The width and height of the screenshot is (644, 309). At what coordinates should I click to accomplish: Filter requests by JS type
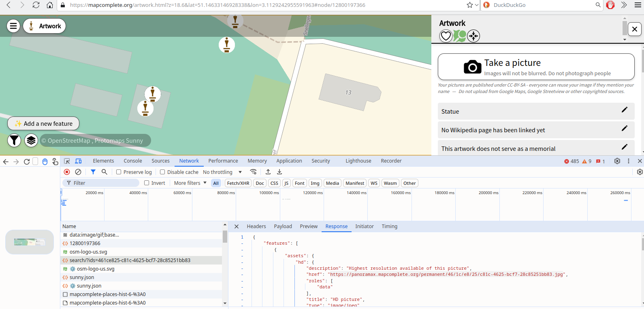[x=286, y=183]
